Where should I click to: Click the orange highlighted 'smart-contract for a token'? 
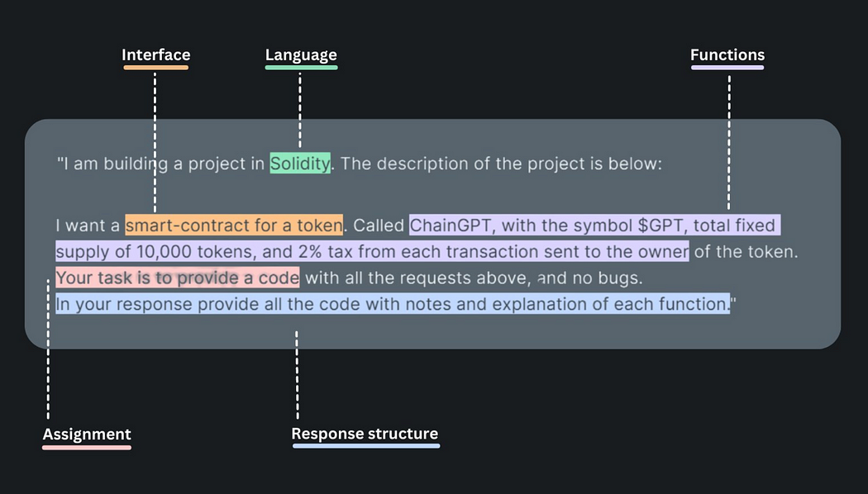[234, 226]
